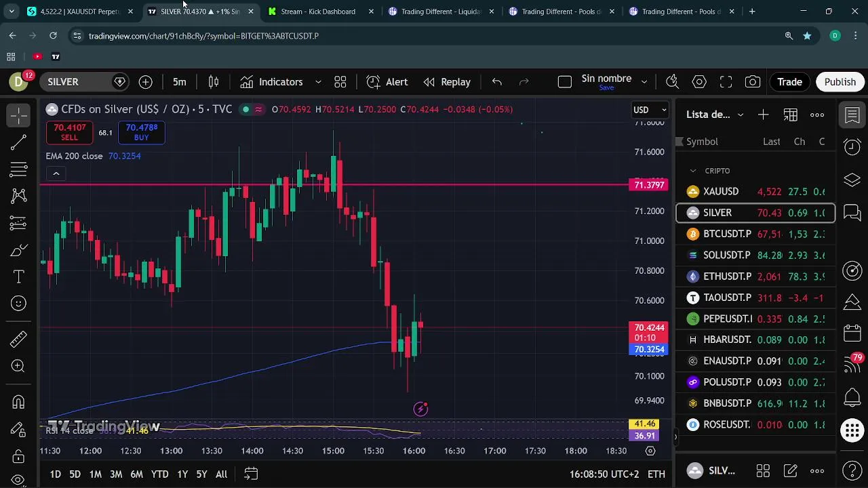868x488 pixels.
Task: Create an Alert
Action: (387, 82)
